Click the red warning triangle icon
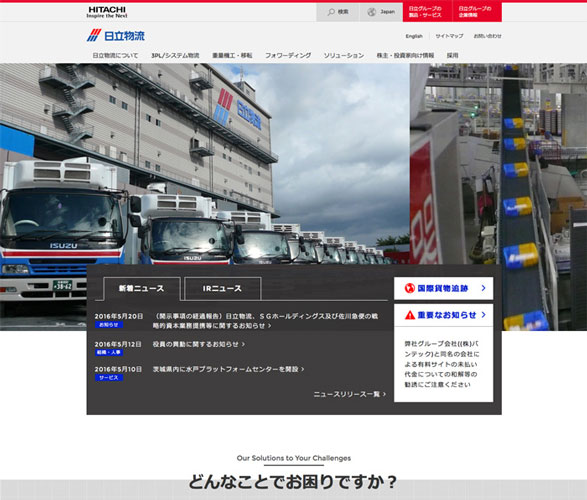The height and width of the screenshot is (500, 587). click(410, 315)
